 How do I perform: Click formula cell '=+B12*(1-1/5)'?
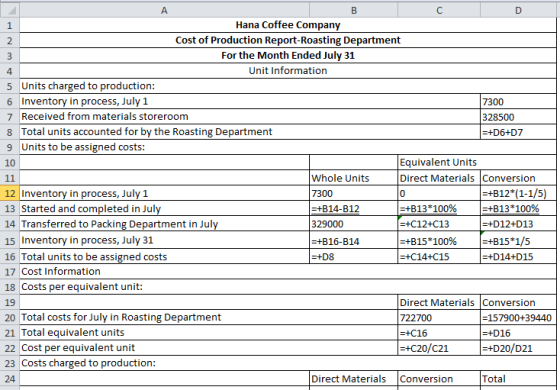(x=518, y=193)
